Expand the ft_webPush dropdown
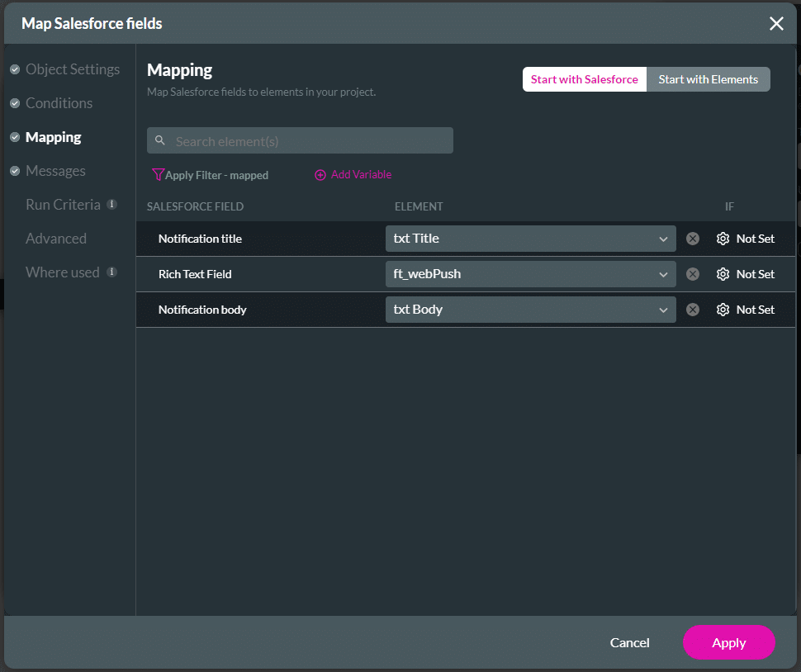801x672 pixels. pos(663,273)
